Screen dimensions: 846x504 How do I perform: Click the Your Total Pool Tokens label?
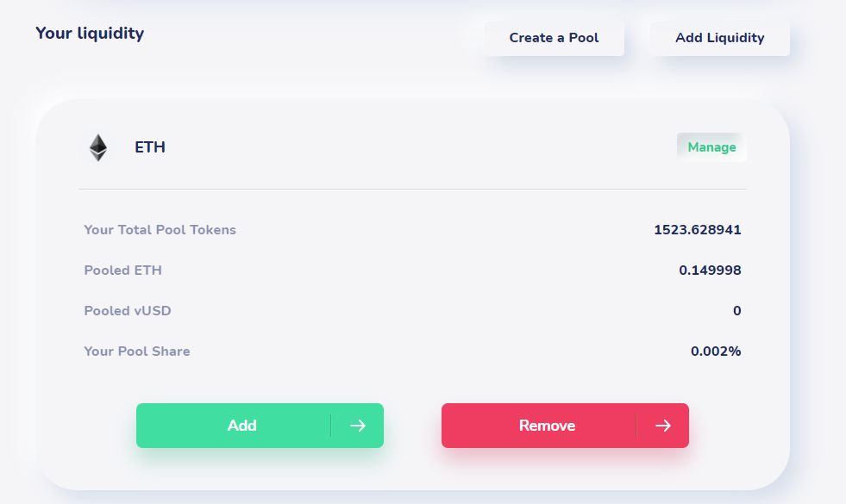pyautogui.click(x=160, y=230)
